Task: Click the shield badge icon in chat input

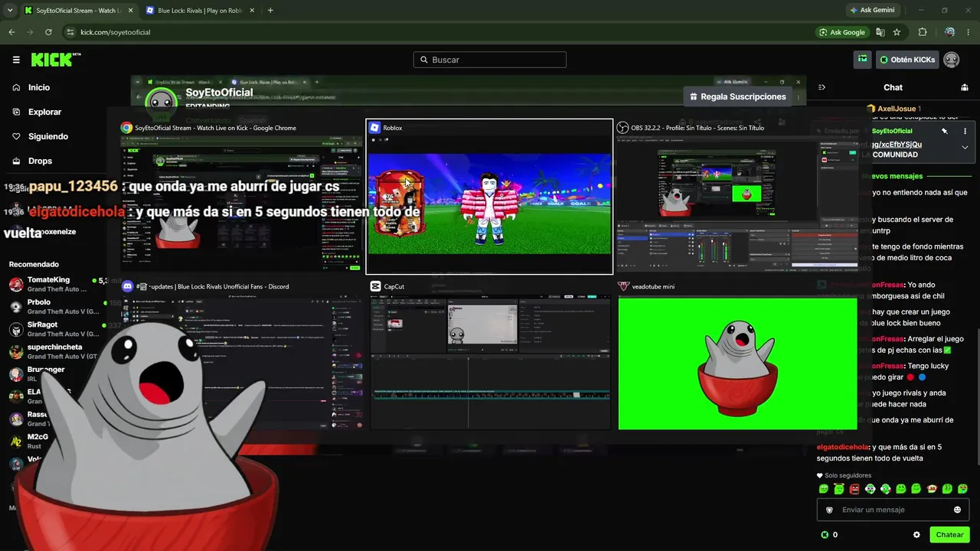Action: click(x=829, y=510)
